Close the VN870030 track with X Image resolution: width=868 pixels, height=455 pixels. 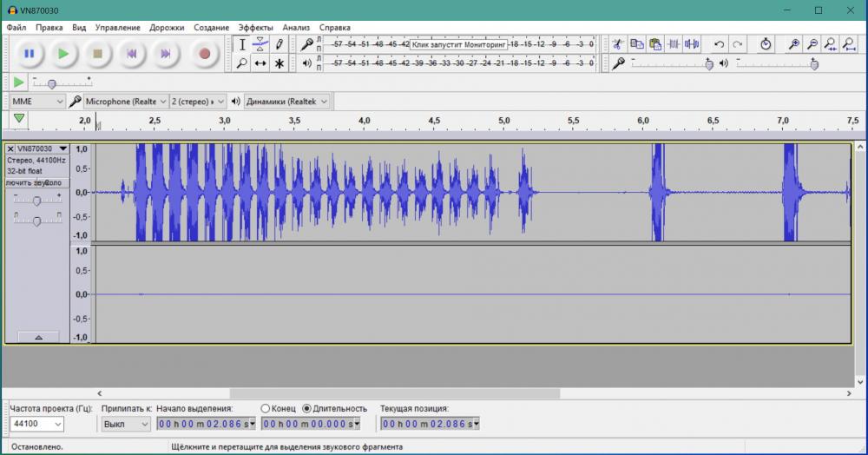[10, 148]
